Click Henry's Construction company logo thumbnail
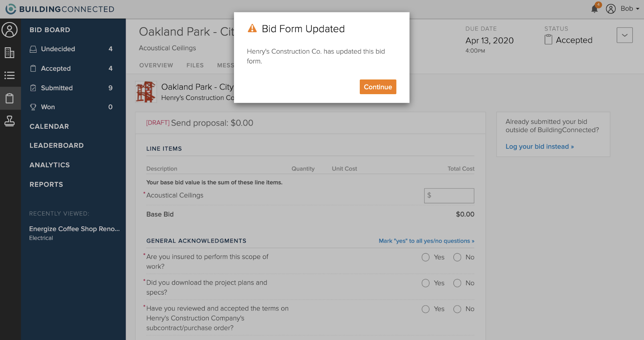 click(146, 92)
